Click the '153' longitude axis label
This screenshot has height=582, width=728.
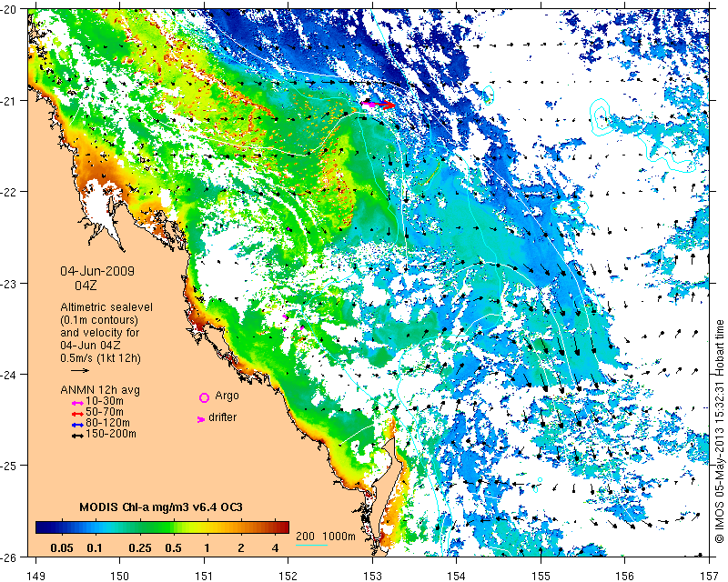point(372,576)
